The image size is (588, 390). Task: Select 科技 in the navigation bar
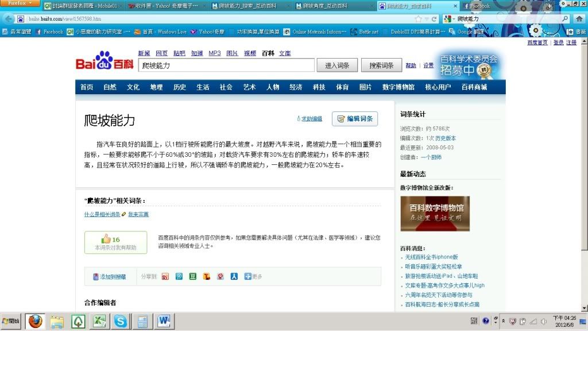pos(319,87)
